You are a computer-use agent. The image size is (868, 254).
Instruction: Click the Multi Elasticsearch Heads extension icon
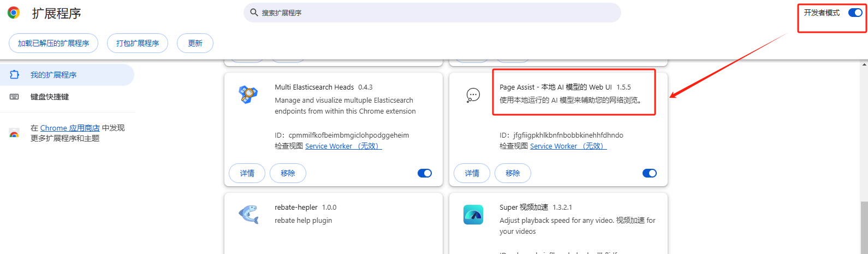(248, 94)
